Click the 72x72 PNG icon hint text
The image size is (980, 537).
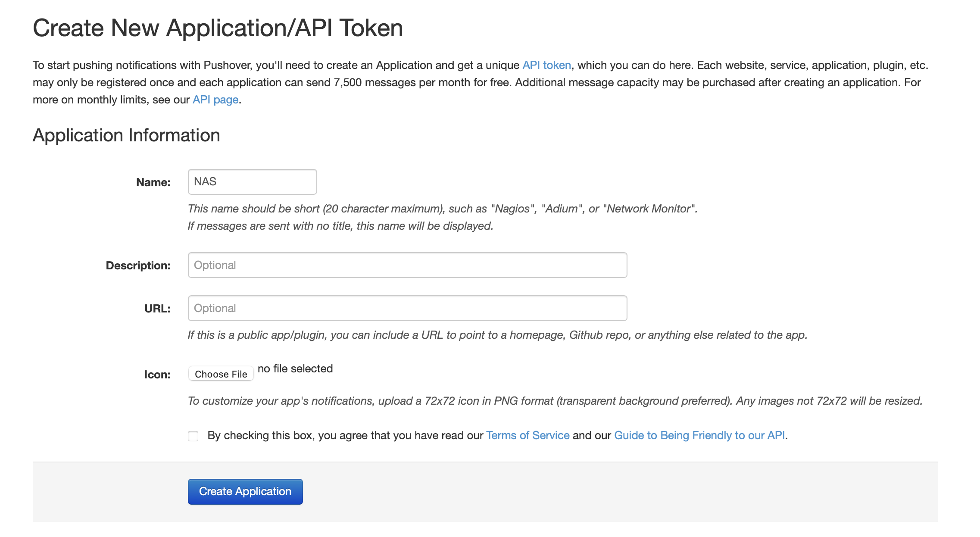click(555, 401)
